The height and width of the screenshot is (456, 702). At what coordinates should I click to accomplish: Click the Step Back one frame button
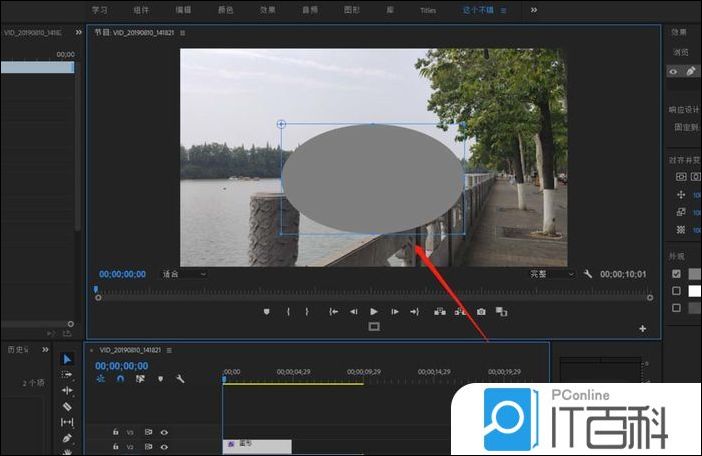(x=353, y=312)
